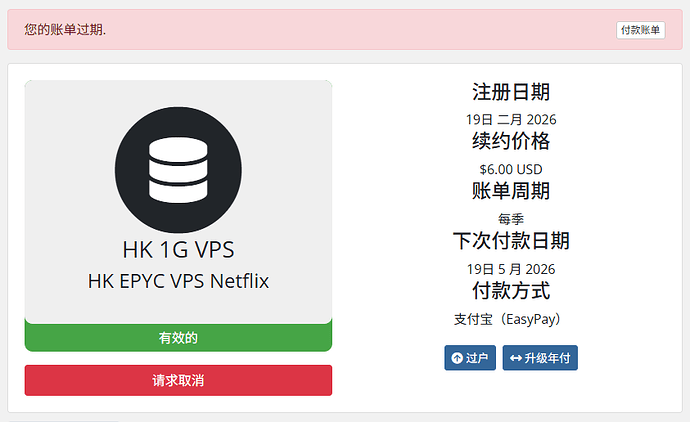Click the 支付宝 (EasyPay) payment method text
690x422 pixels.
507,319
